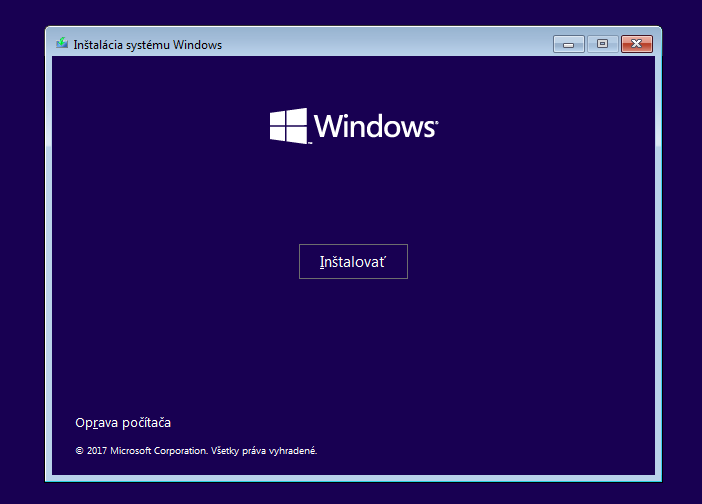Click the copyright symbol before 2017
Screen dimensions: 702x504
[x=80, y=451]
